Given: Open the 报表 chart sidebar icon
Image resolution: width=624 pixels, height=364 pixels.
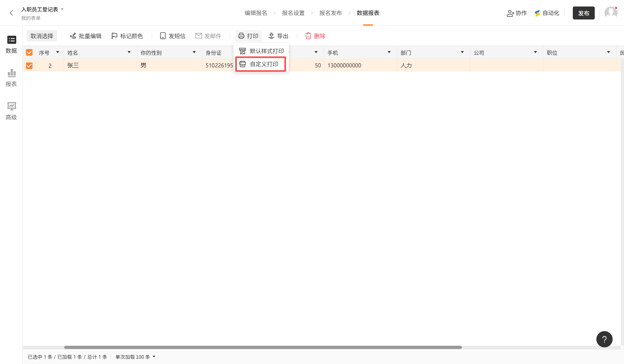Looking at the screenshot, I should (x=11, y=78).
